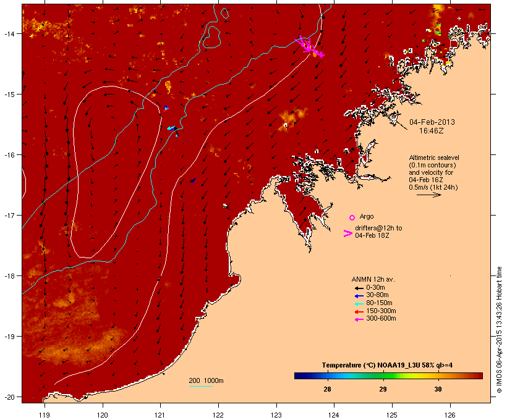
Task: Click longitude axis label 123
Action: point(276,415)
